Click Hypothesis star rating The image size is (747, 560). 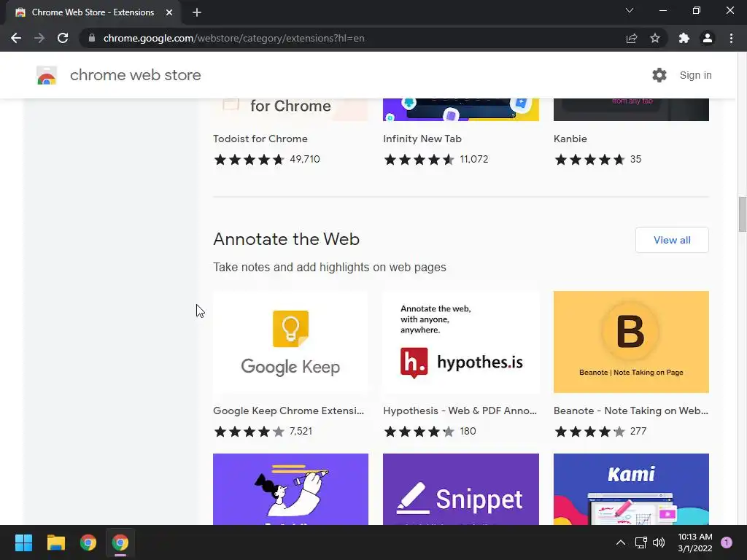pos(419,432)
